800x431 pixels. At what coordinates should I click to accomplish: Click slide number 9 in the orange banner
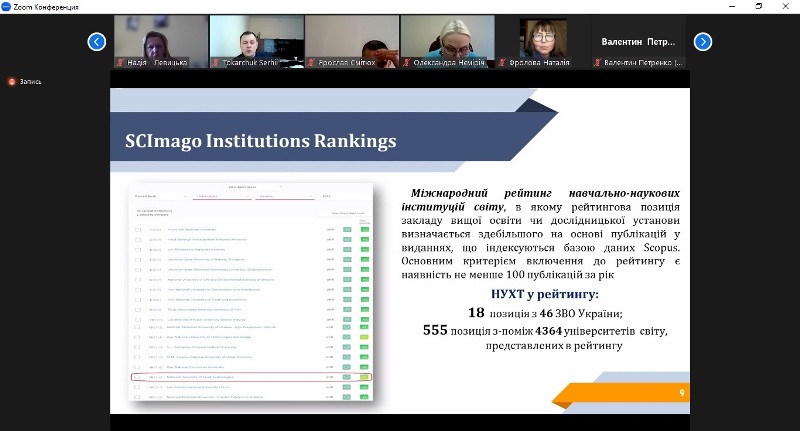coord(682,393)
